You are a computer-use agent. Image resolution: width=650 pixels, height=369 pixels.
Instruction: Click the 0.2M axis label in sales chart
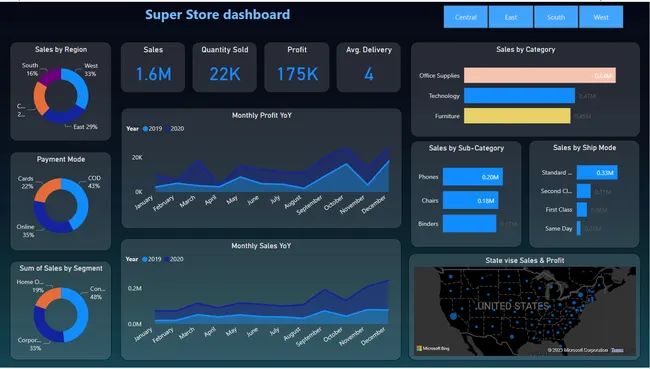pos(135,288)
